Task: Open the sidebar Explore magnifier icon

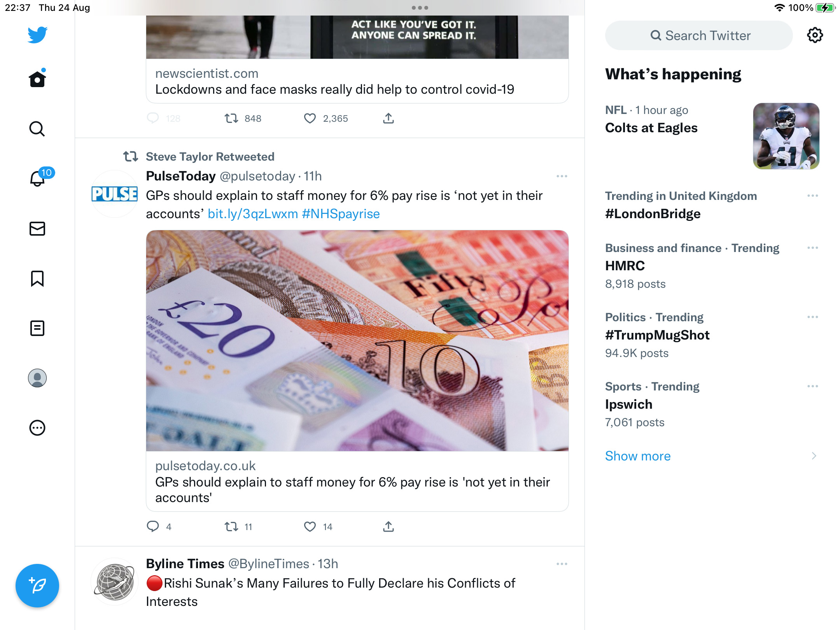Action: (x=37, y=129)
